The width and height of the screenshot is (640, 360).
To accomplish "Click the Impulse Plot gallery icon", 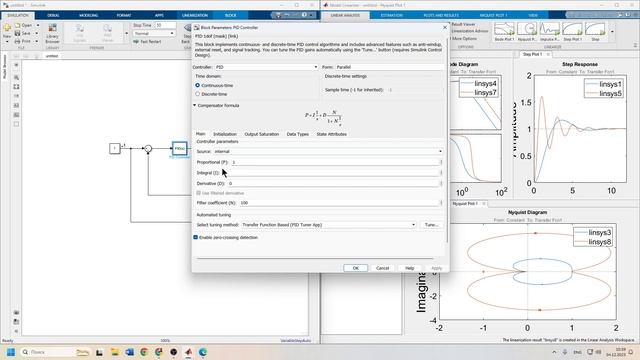I will tap(549, 32).
